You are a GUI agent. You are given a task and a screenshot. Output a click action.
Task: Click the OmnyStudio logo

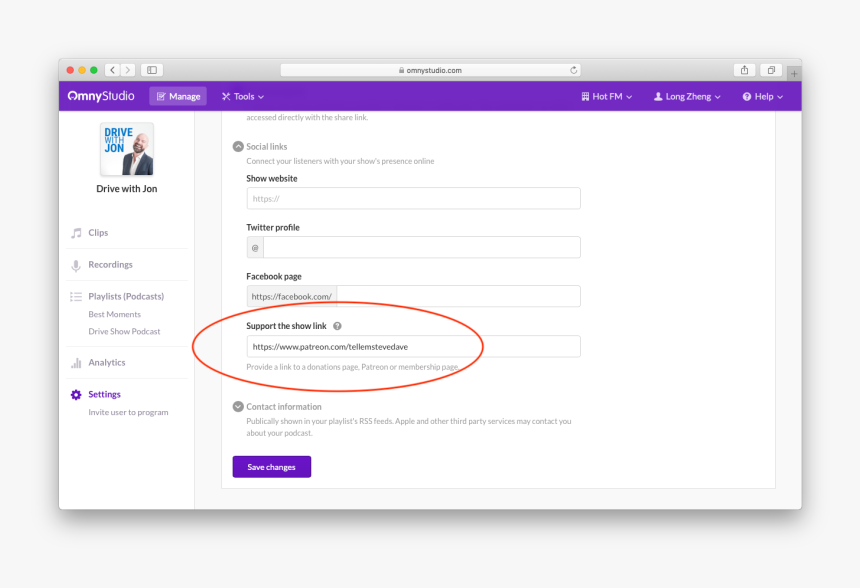(x=100, y=96)
